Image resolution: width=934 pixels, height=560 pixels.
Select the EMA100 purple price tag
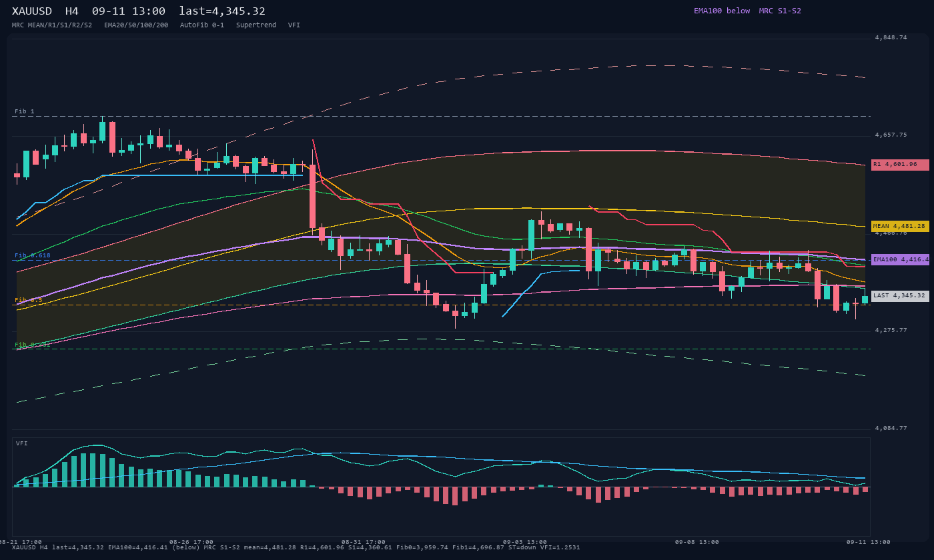coord(900,260)
